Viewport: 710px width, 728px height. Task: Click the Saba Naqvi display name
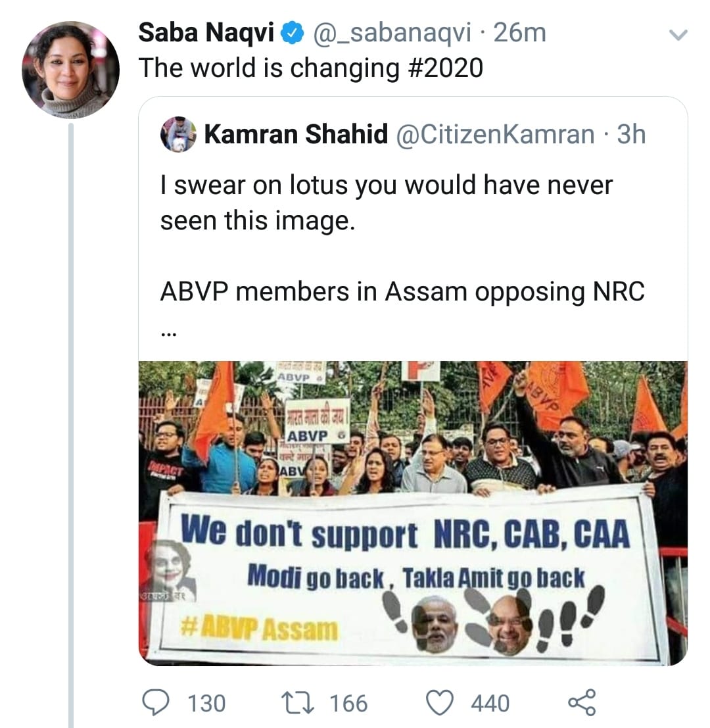[x=206, y=33]
